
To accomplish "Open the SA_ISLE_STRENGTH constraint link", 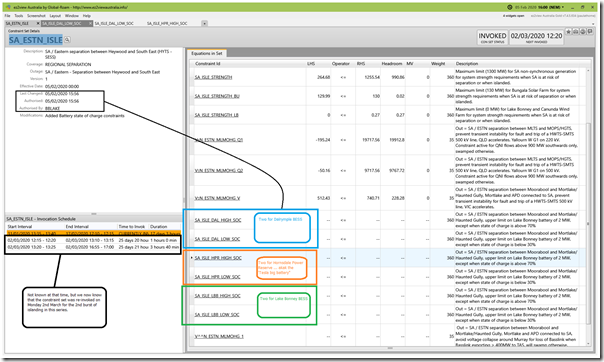I will (213, 77).
